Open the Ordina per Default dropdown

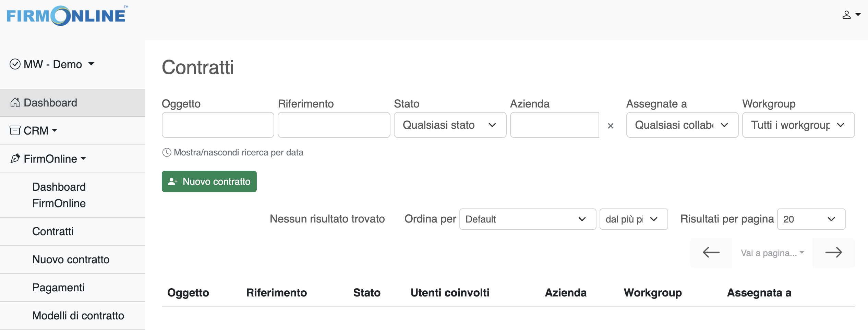527,219
